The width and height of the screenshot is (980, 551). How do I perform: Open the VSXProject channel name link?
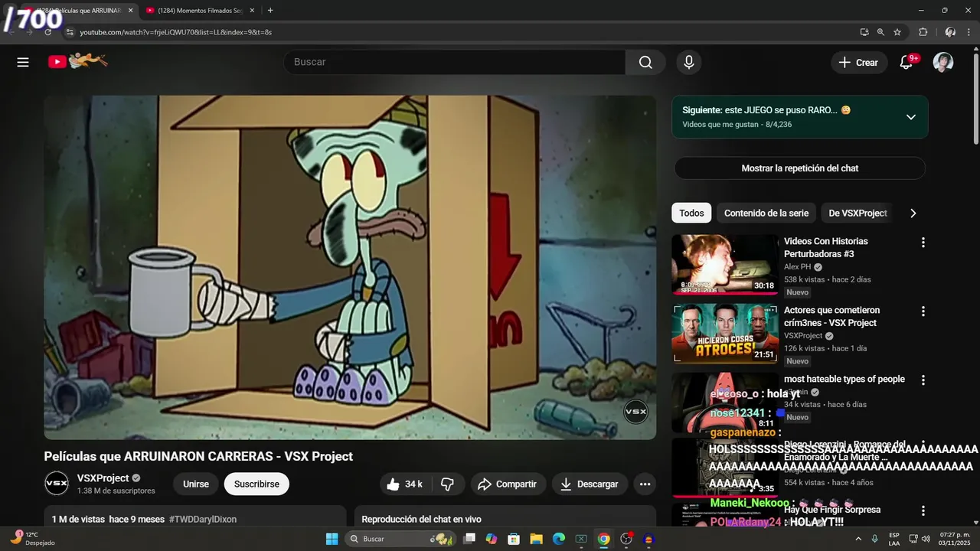click(103, 478)
